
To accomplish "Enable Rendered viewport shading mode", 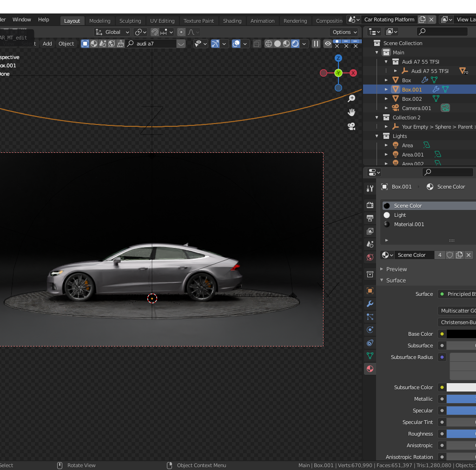I will click(296, 43).
